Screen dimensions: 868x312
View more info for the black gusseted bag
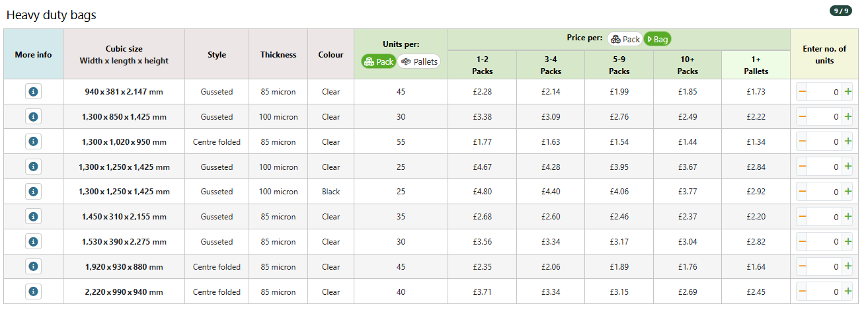tap(33, 191)
